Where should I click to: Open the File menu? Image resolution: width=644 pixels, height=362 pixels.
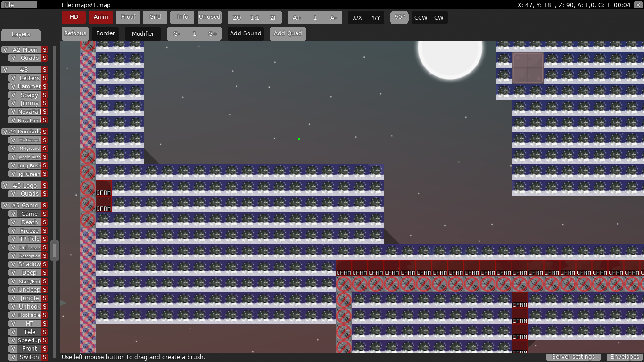(x=19, y=5)
